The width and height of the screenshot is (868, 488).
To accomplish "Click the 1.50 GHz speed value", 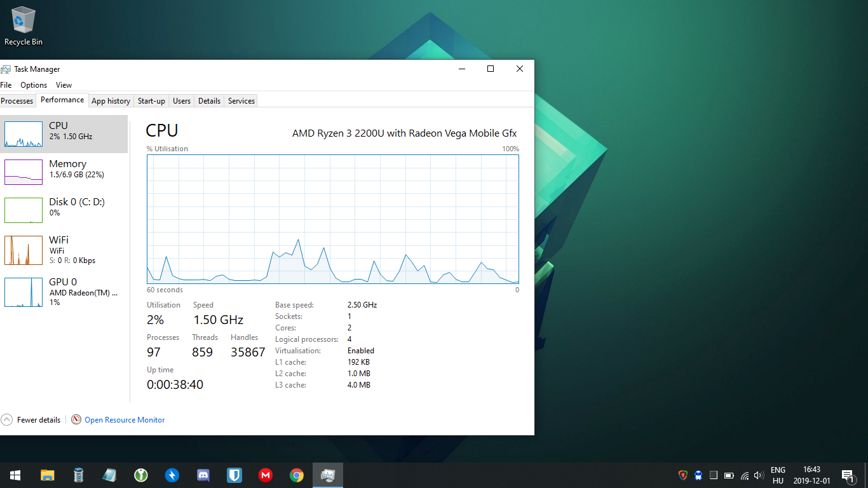I will (219, 320).
